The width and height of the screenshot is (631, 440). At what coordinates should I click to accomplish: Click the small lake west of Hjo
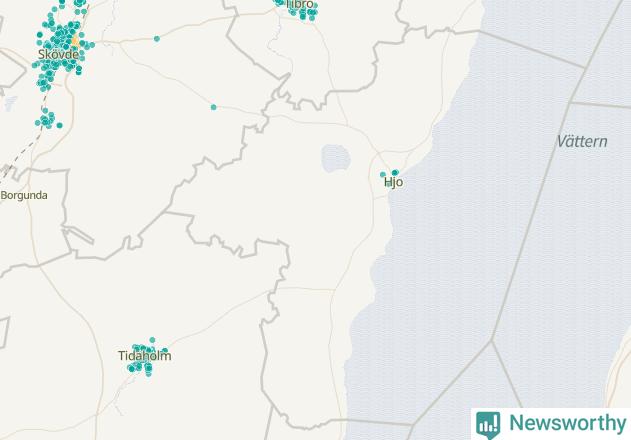tap(336, 159)
